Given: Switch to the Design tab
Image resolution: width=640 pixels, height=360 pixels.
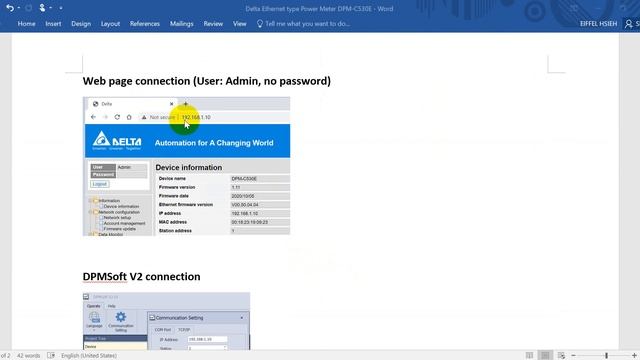Looking at the screenshot, I should click(x=81, y=24).
